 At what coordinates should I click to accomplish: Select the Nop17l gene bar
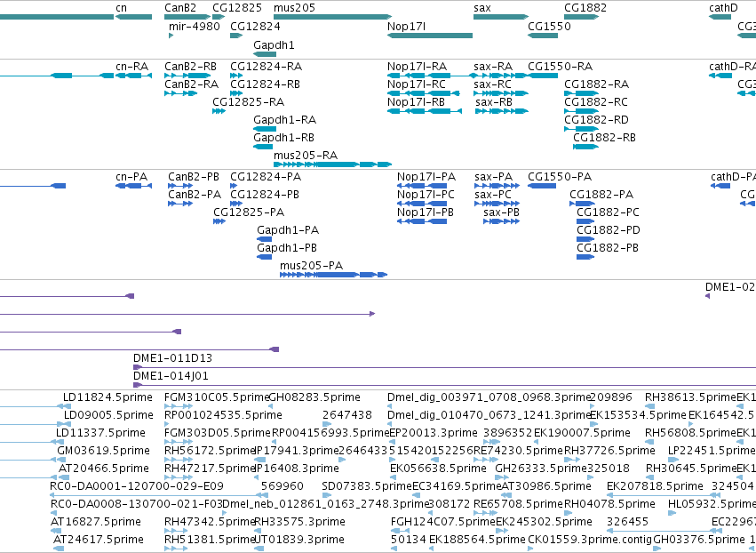pos(430,36)
